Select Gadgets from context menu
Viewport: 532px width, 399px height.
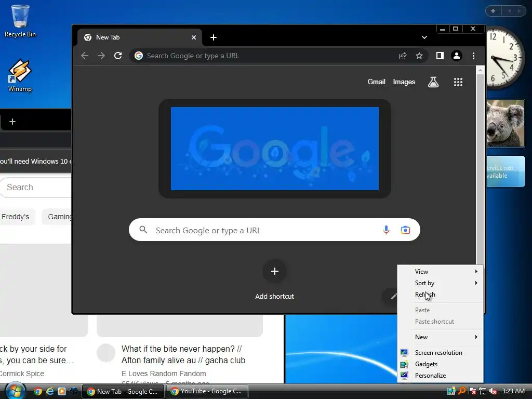441,364
